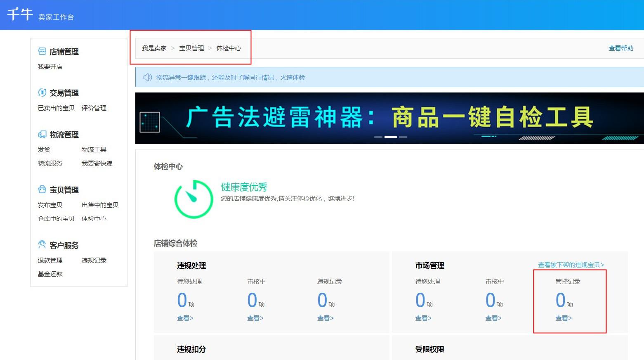This screenshot has width=644, height=360.
Task: Click the 宝贝管理 bag icon
Action: [42, 189]
